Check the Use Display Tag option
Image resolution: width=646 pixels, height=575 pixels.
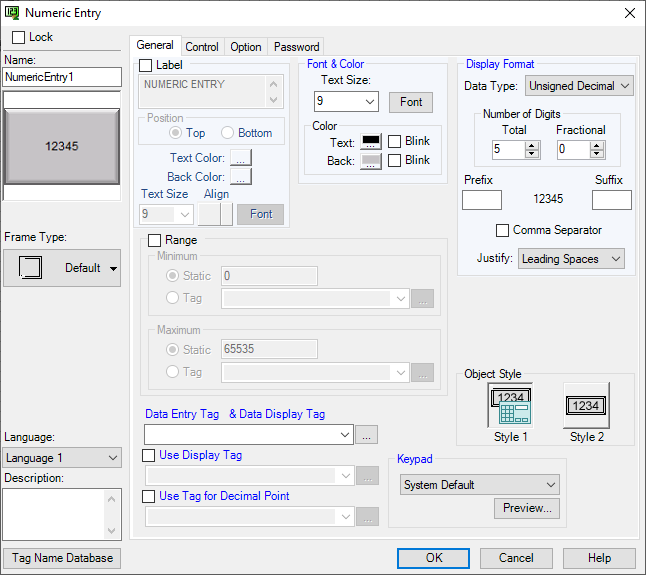(149, 456)
